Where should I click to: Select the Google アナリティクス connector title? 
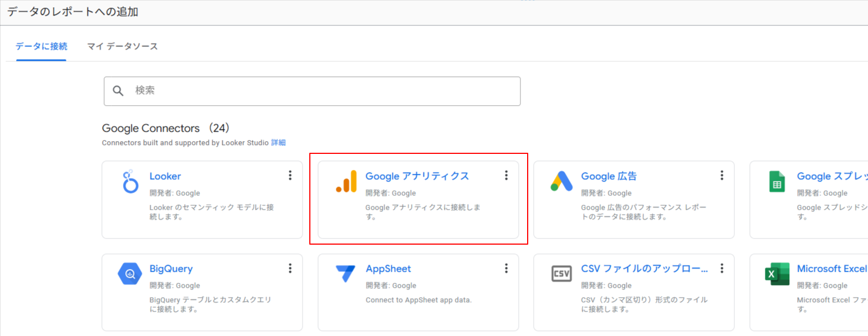click(x=417, y=176)
